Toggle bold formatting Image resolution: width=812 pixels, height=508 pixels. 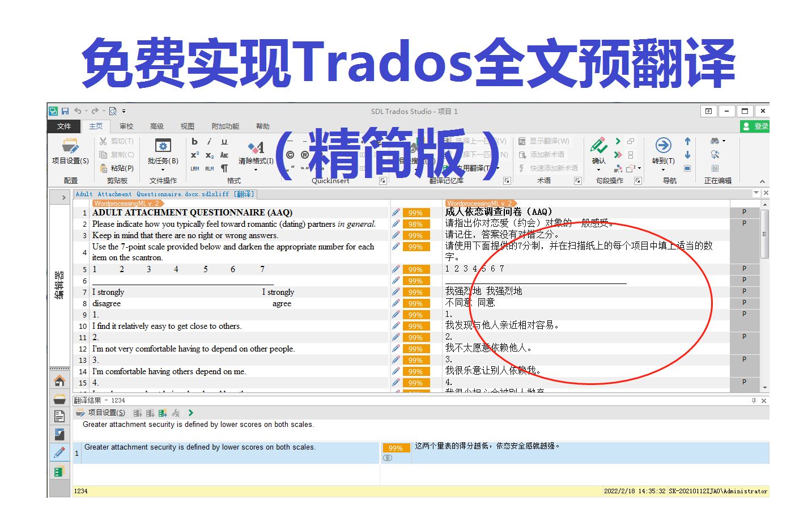194,142
